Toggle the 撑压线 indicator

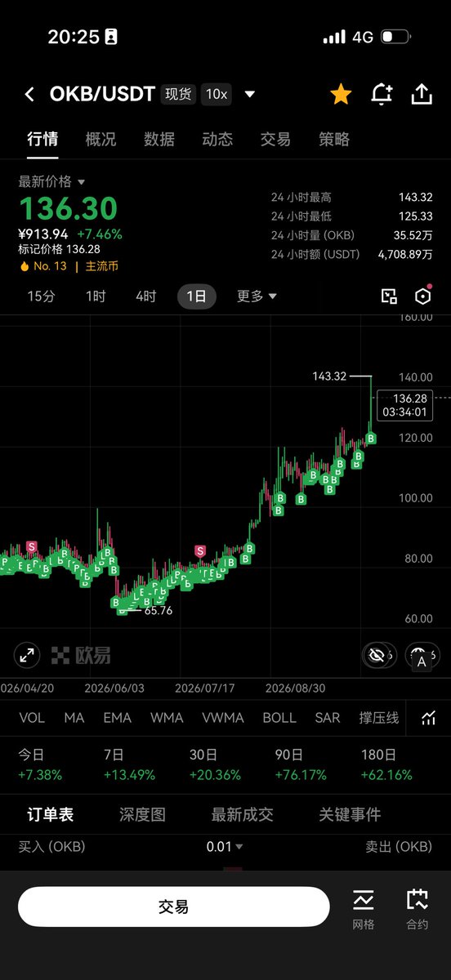tap(379, 718)
